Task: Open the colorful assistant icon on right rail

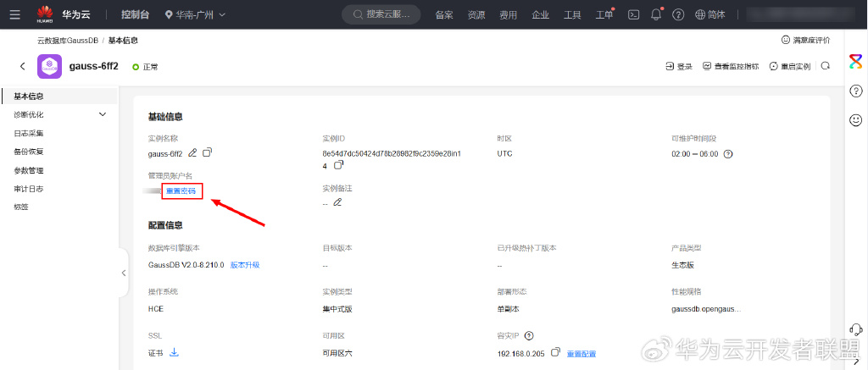Action: click(856, 62)
